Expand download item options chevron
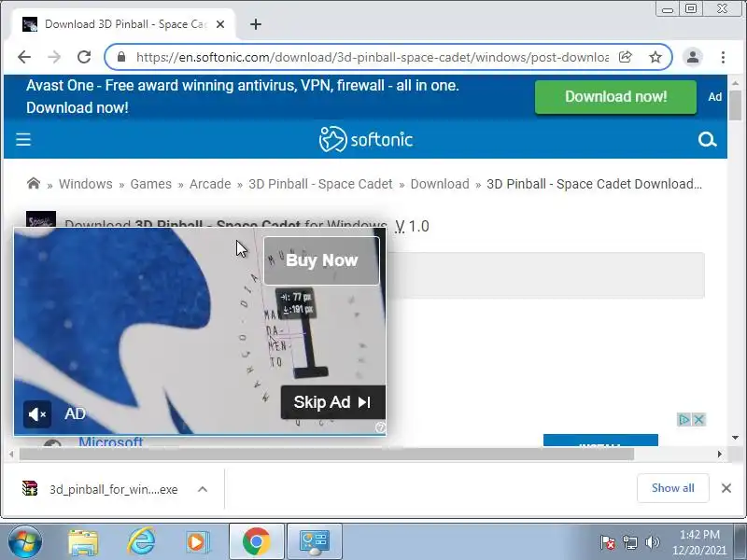747x560 pixels. click(203, 489)
